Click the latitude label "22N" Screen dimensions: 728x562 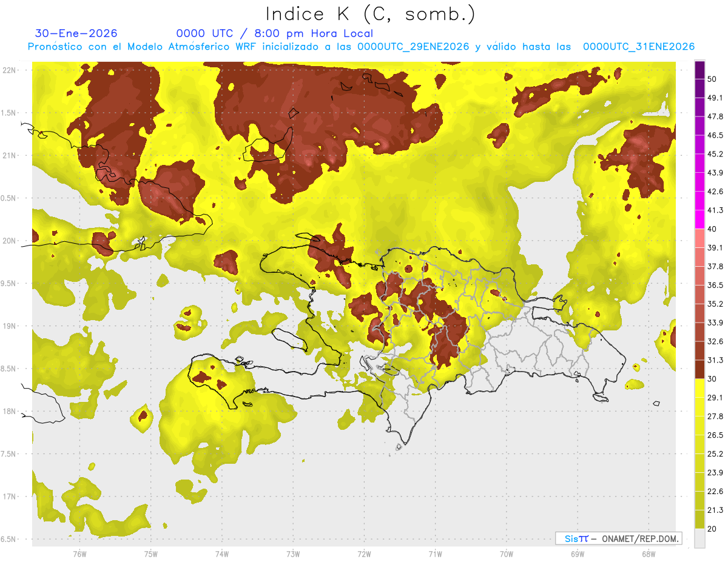(9, 70)
